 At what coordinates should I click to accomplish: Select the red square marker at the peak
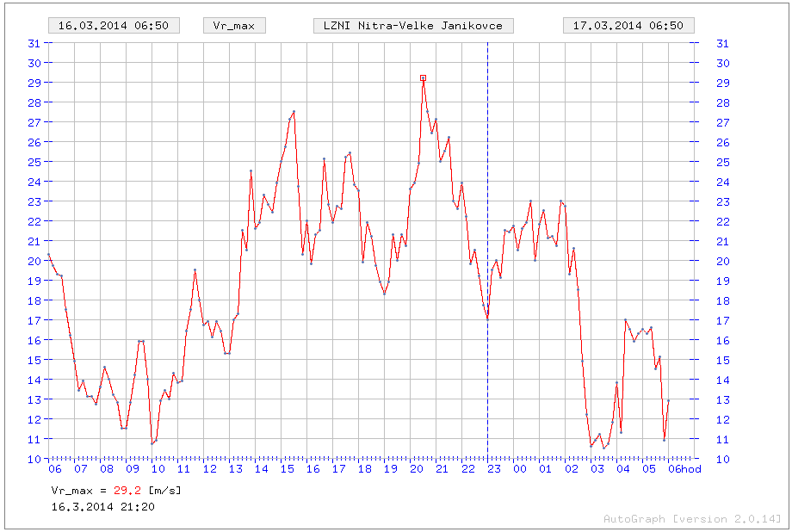coord(423,77)
